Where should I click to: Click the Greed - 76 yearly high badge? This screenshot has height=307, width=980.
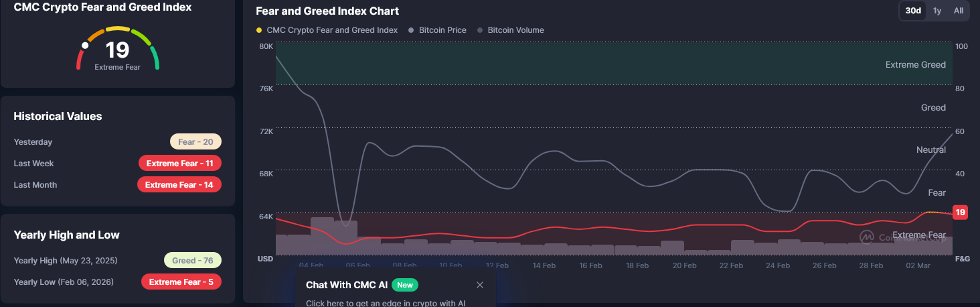click(x=193, y=260)
